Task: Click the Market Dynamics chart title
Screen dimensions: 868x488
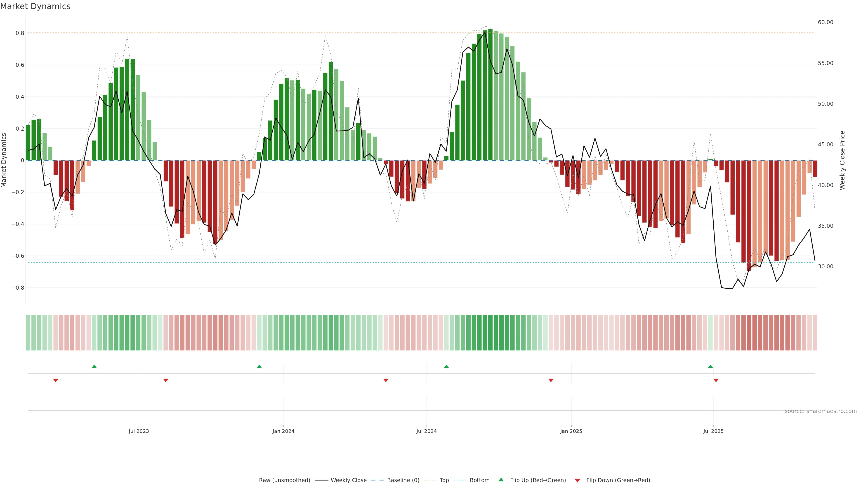Action: click(35, 6)
